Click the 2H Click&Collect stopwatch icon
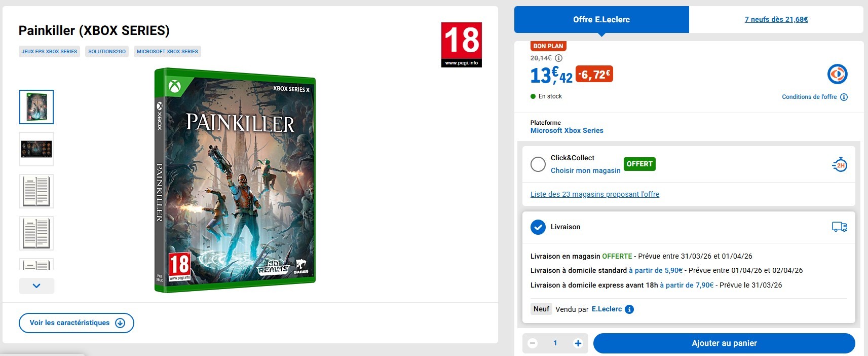This screenshot has height=356, width=868. (x=840, y=165)
